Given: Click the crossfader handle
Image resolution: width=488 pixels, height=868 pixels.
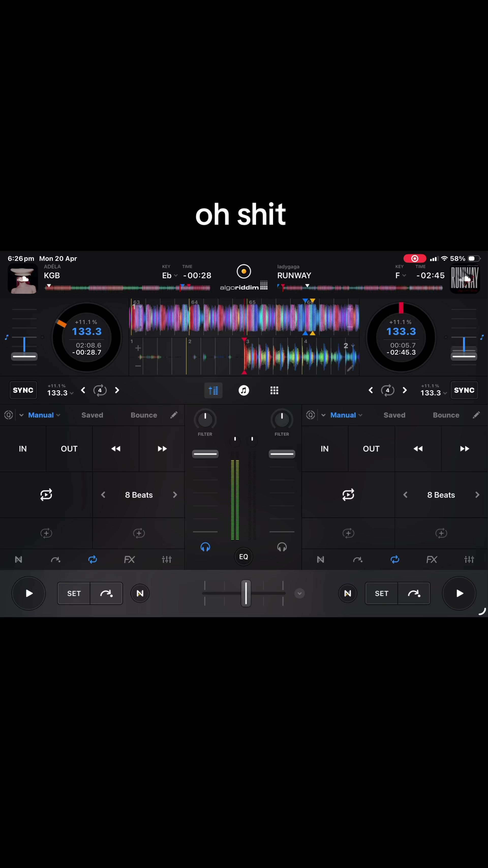Looking at the screenshot, I should pyautogui.click(x=246, y=594).
